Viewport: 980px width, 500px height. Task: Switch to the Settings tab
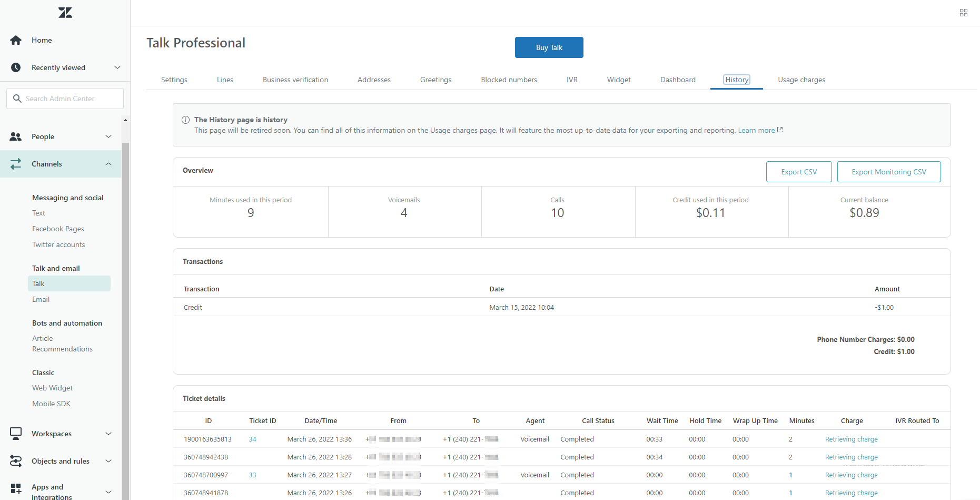[174, 80]
